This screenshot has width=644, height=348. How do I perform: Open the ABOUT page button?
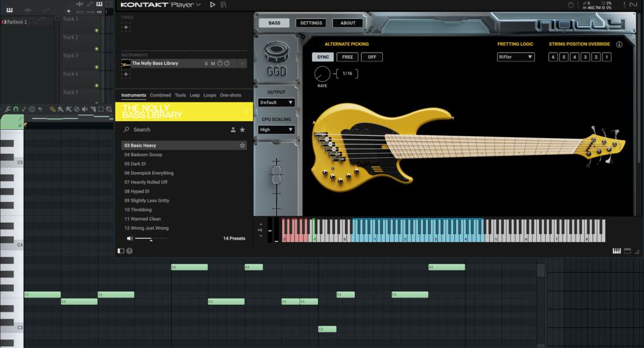(348, 23)
